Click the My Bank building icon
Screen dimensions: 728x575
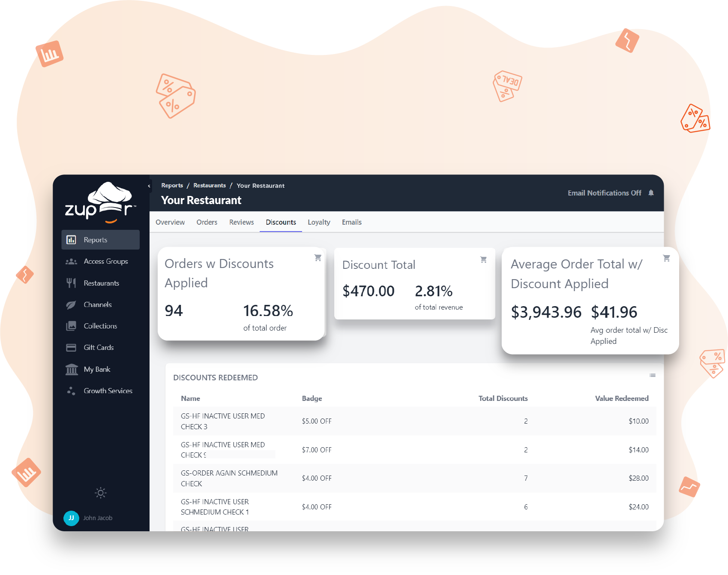point(71,369)
